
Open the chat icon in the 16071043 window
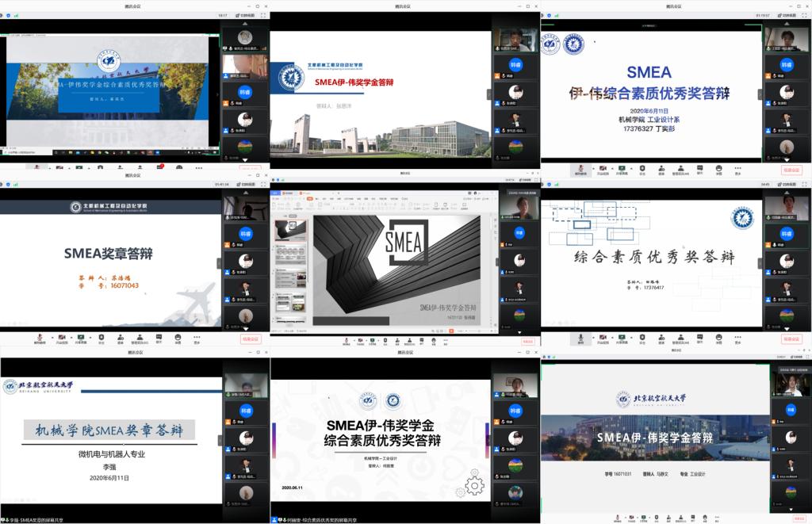[159, 338]
